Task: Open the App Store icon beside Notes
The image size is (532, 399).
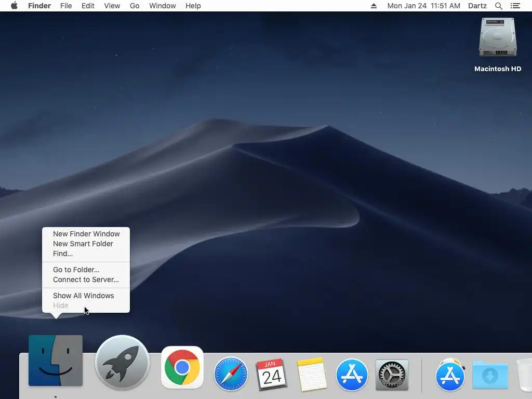Action: [352, 375]
